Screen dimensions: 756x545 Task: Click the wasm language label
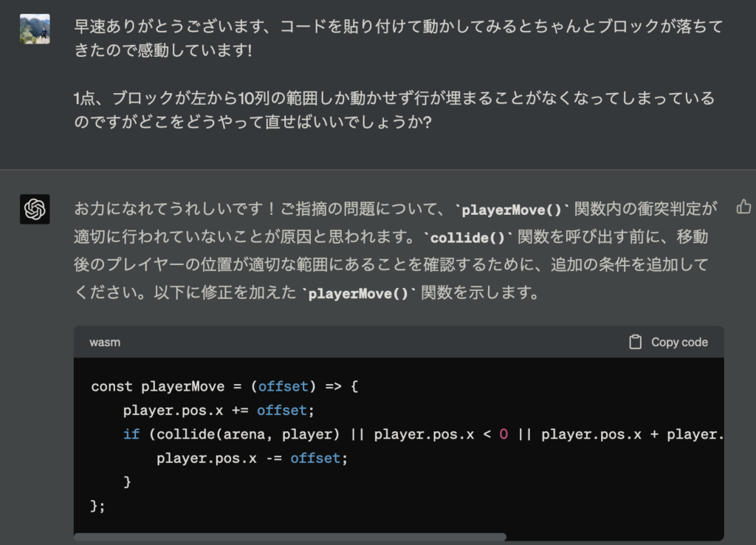105,343
